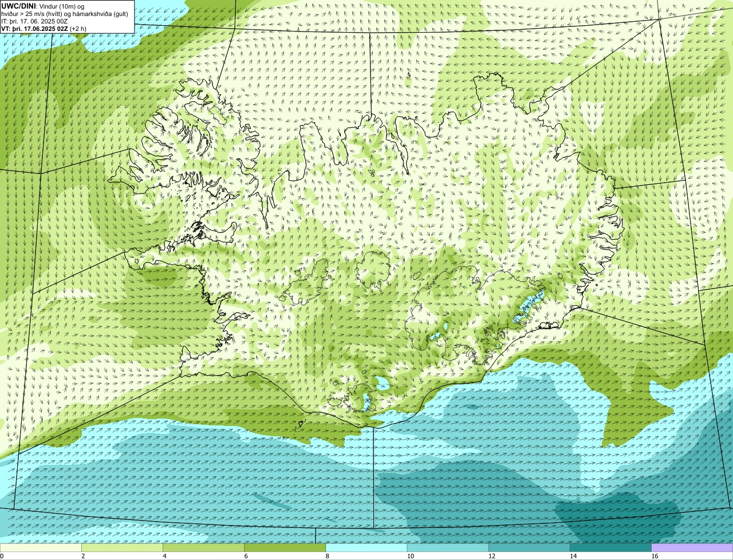Click the pale cyan 8–10 m/s legend swatch

(x=366, y=547)
